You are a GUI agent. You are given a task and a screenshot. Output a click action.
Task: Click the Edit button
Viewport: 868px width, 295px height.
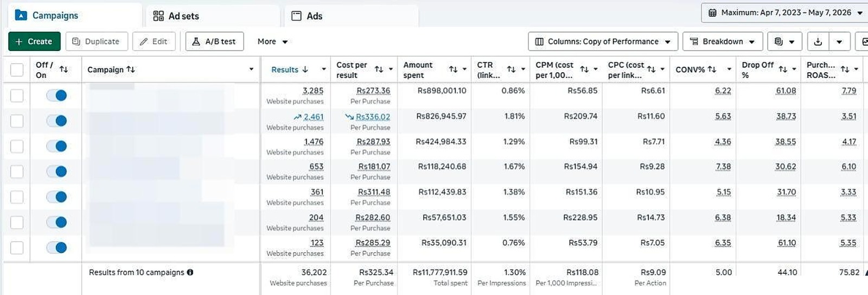(x=154, y=41)
